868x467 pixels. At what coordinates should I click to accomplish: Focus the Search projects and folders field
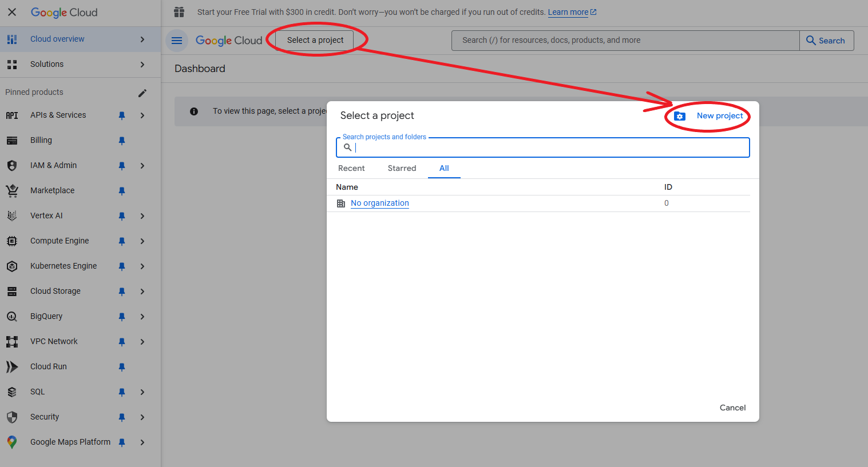(542, 147)
